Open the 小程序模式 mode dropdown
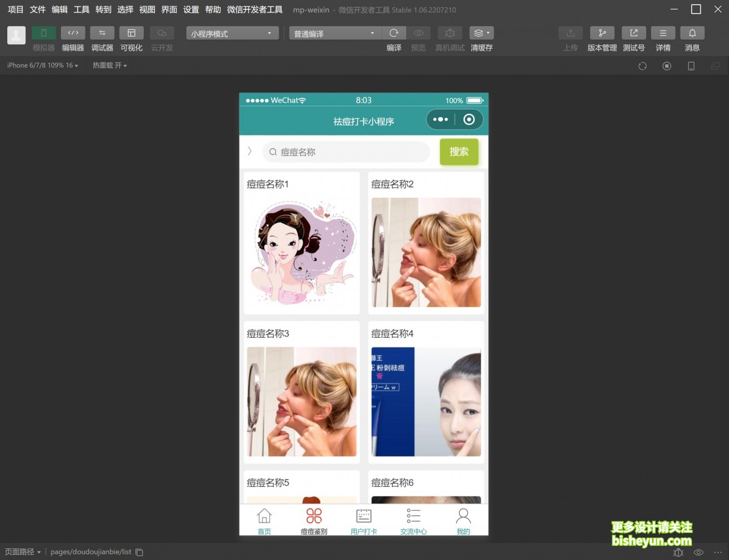Screen dimensions: 729x560 click(232, 33)
